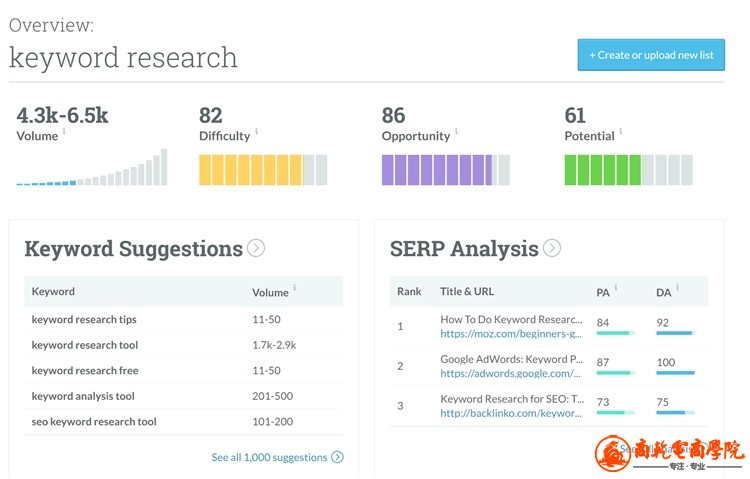Viewport: 750px width, 479px height.
Task: Select the keyword research tool suggestion
Action: (x=85, y=345)
